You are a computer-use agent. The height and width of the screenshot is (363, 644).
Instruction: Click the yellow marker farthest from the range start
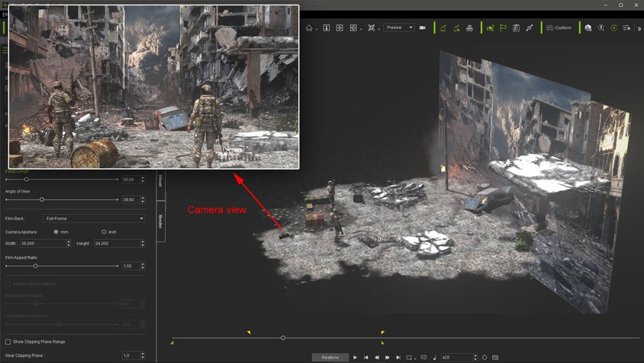pyautogui.click(x=383, y=332)
